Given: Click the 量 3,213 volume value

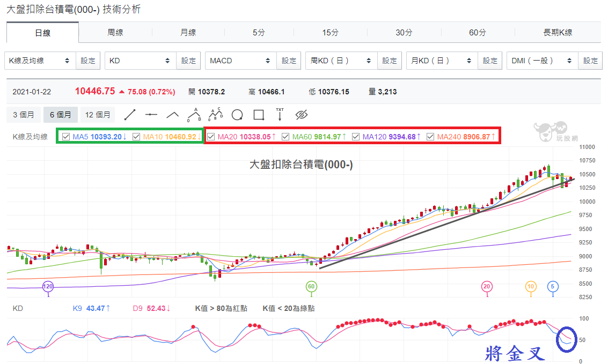Looking at the screenshot, I should tap(382, 92).
